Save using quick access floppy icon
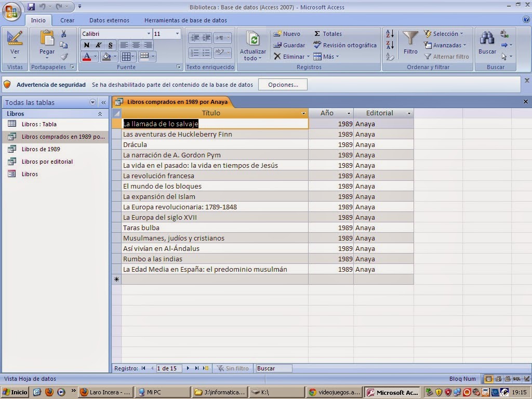Screen dimensions: 532x399 [x=31, y=6]
